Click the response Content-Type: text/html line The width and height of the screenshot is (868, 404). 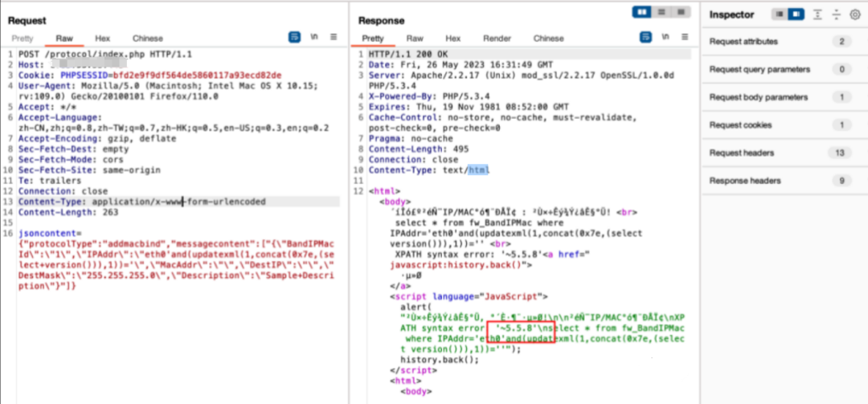429,170
